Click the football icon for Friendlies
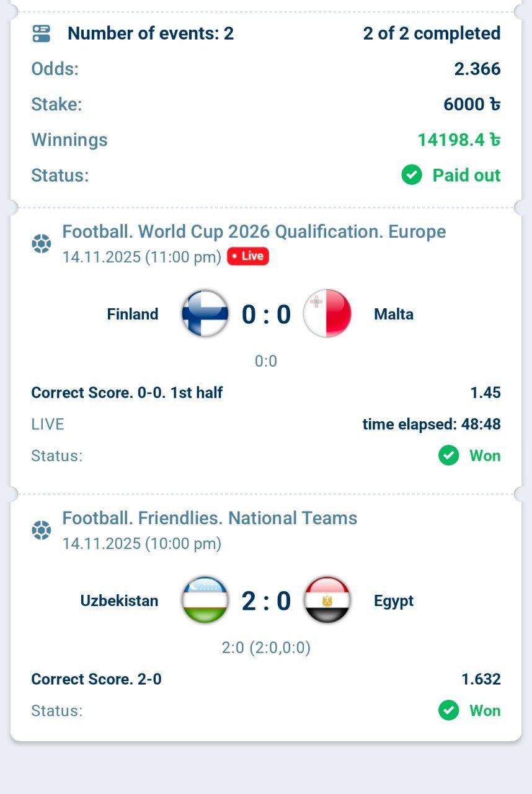Viewport: 532px width, 794px height. [x=41, y=530]
